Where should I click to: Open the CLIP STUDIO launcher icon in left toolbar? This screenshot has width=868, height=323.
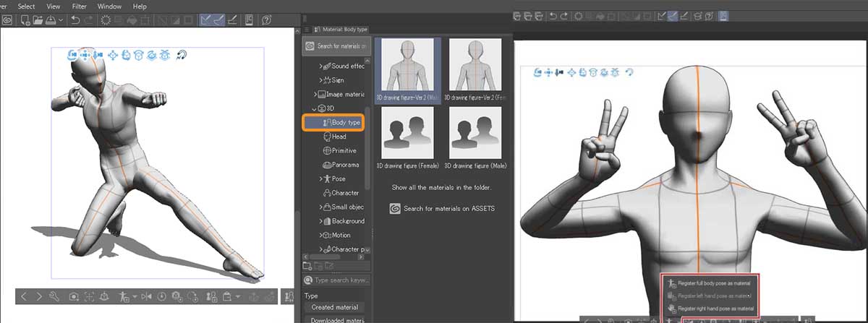point(7,20)
